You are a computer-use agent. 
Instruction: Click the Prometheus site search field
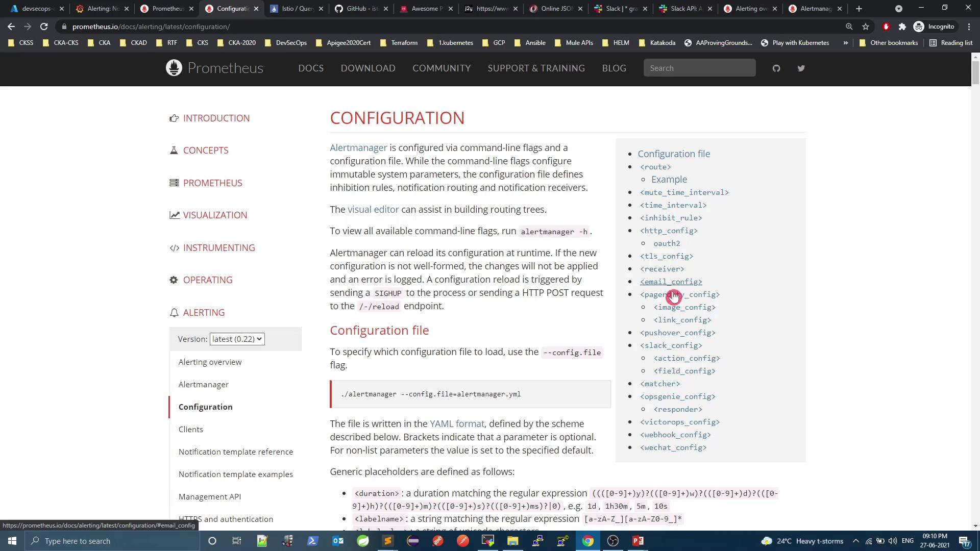point(699,68)
